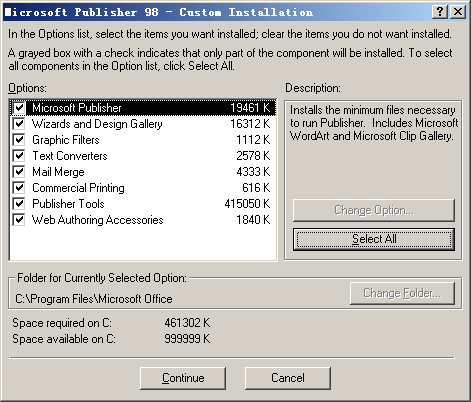471x402 pixels.
Task: Click the Space required on C: label
Action: [62, 323]
